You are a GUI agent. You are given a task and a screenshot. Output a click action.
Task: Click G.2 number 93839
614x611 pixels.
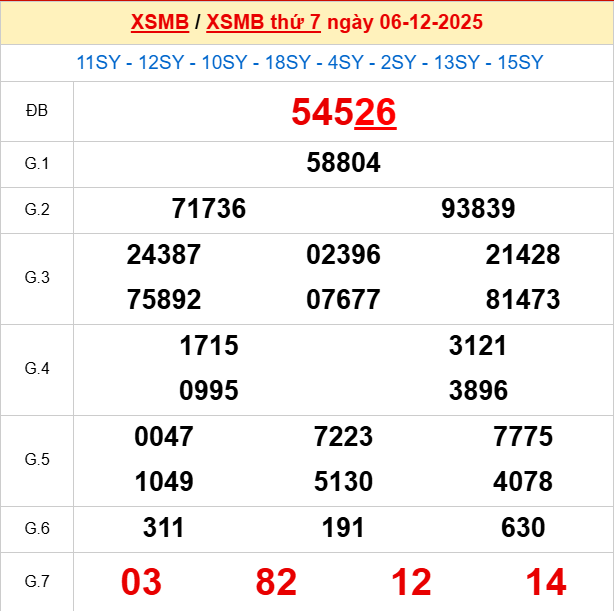click(478, 209)
